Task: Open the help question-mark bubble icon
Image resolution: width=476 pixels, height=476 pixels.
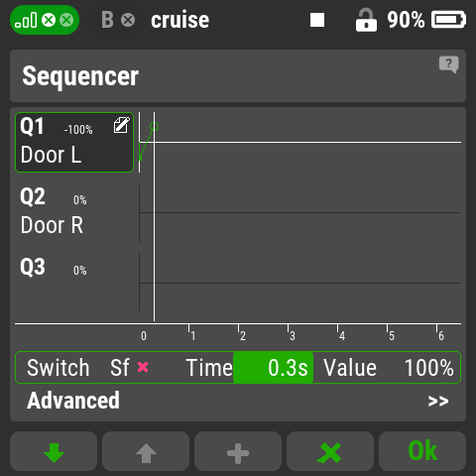Action: click(x=448, y=64)
